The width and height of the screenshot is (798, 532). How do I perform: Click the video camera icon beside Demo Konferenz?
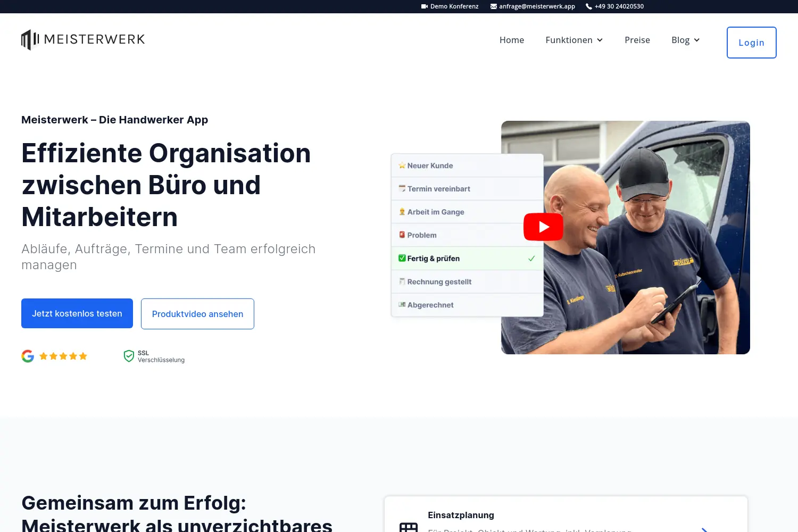pyautogui.click(x=425, y=6)
